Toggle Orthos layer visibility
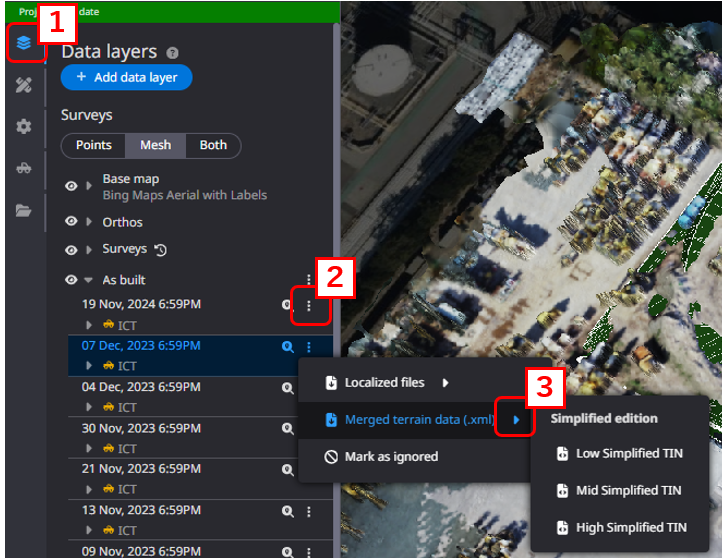The image size is (722, 558). coord(71,221)
